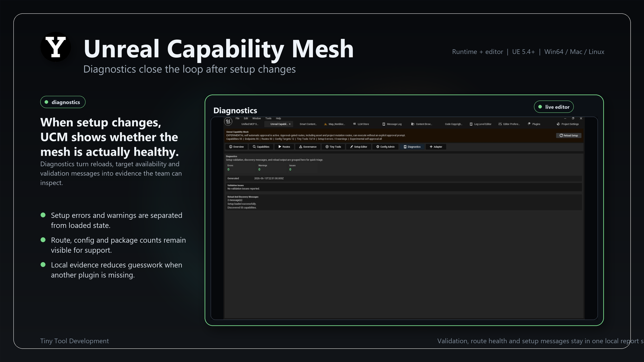This screenshot has height=362, width=644.
Task: Open the Tiny Tools section
Action: pyautogui.click(x=334, y=147)
